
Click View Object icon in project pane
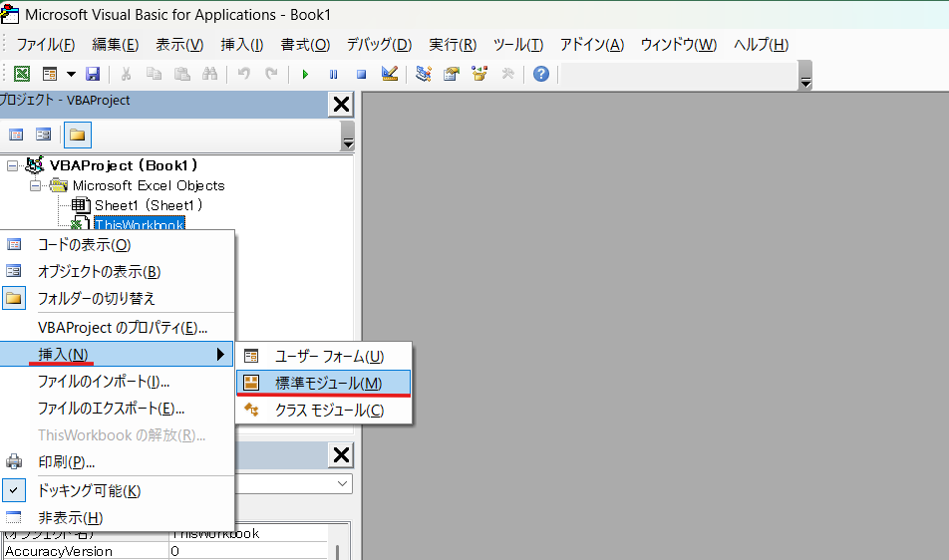[44, 135]
